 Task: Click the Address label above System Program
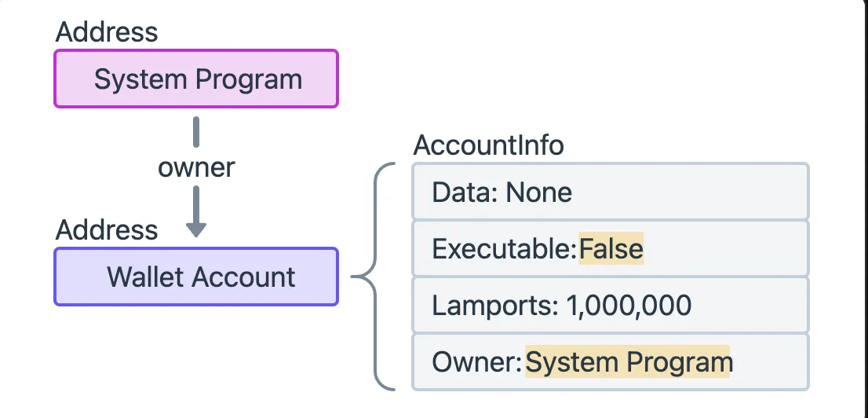pos(107,32)
